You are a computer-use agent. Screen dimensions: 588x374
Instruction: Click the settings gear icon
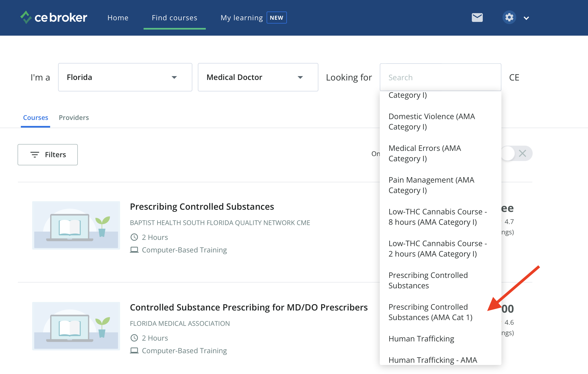pos(509,18)
